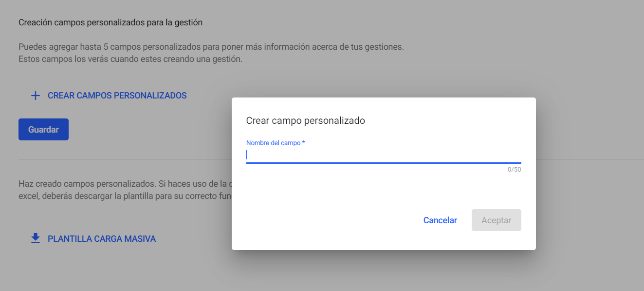This screenshot has width=644, height=291.
Task: Click the heading Creación campos personalizados para la gestión
Action: [110, 22]
